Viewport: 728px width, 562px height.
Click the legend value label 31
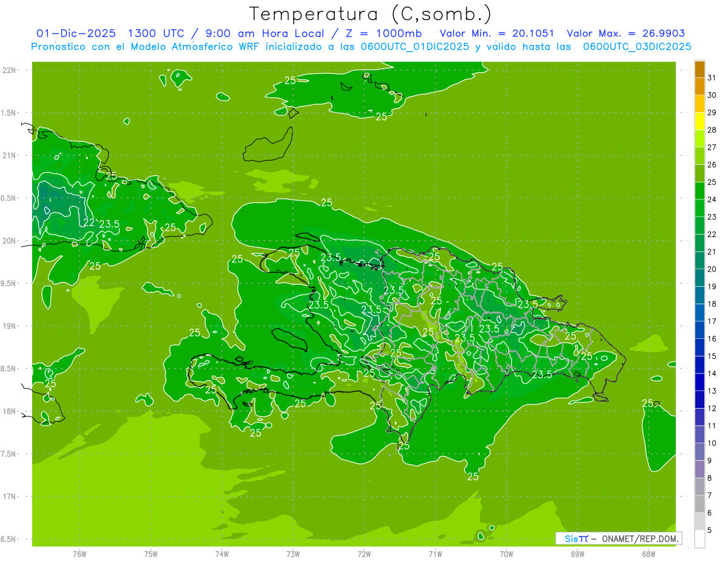pyautogui.click(x=712, y=78)
